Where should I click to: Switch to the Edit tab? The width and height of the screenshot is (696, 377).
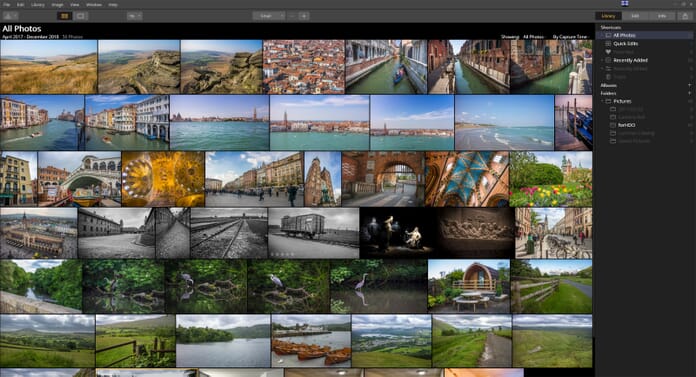635,16
